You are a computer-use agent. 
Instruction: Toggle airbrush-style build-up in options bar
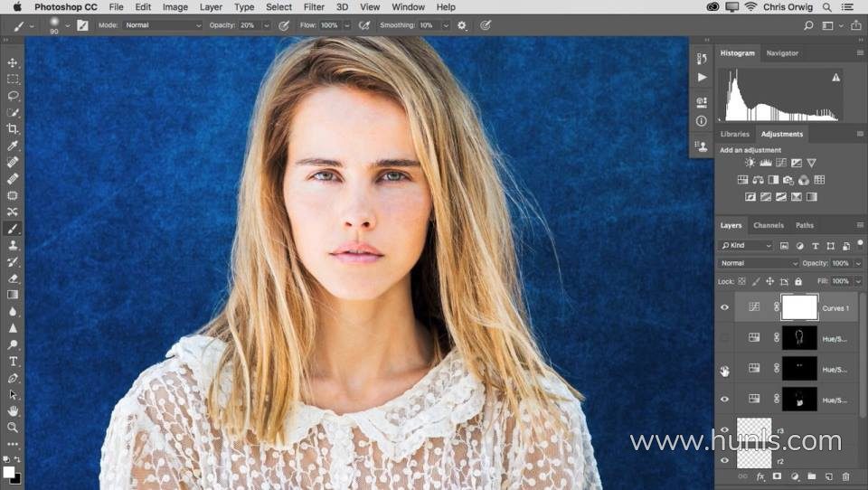pos(363,25)
